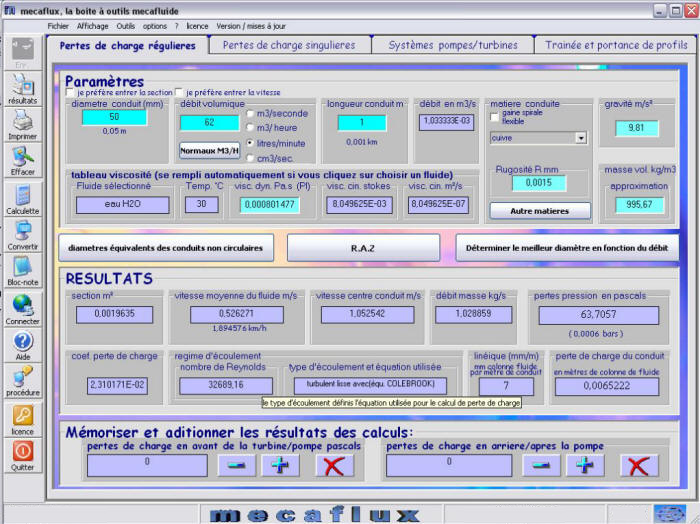Switch to Traînée et portance de profils tab
The height and width of the screenshot is (524, 700).
616,45
